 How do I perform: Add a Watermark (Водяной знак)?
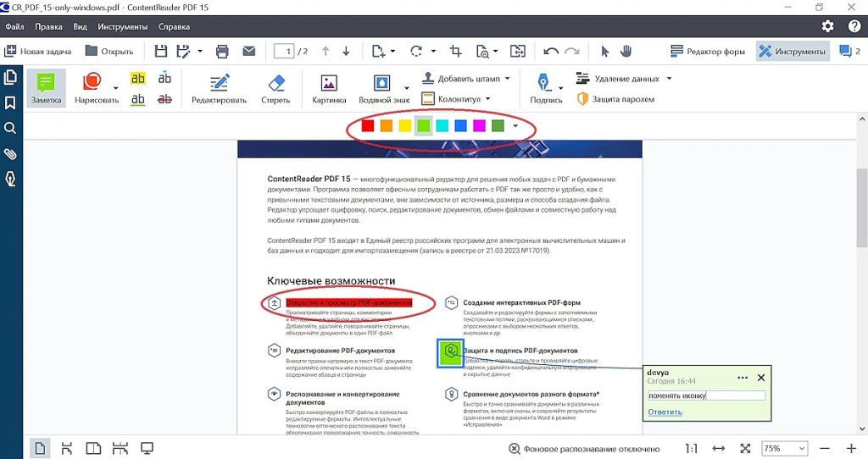tap(383, 88)
